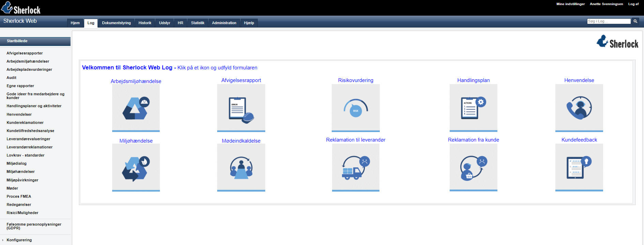Open Audit in the sidebar

click(x=11, y=78)
